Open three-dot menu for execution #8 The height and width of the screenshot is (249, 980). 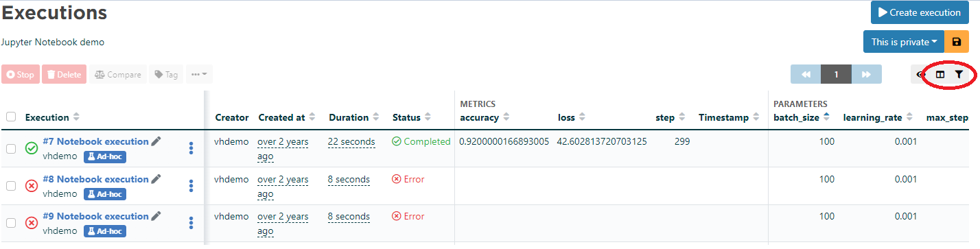191,186
